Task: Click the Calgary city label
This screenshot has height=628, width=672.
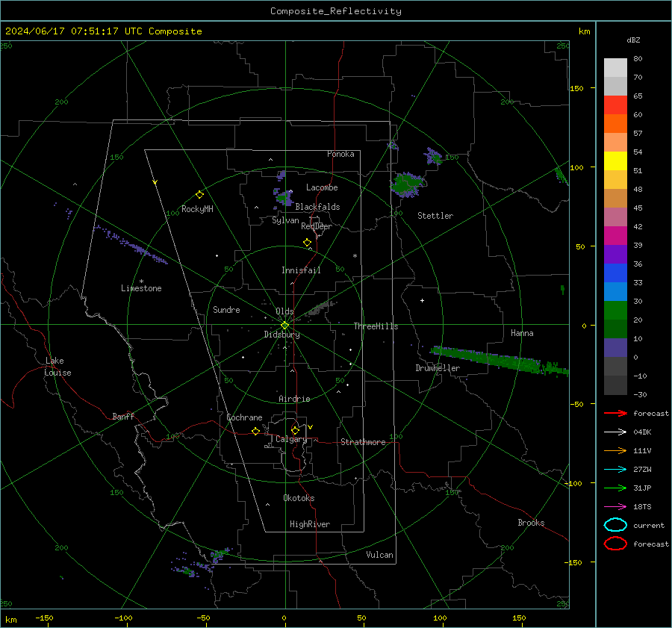Action: [291, 439]
